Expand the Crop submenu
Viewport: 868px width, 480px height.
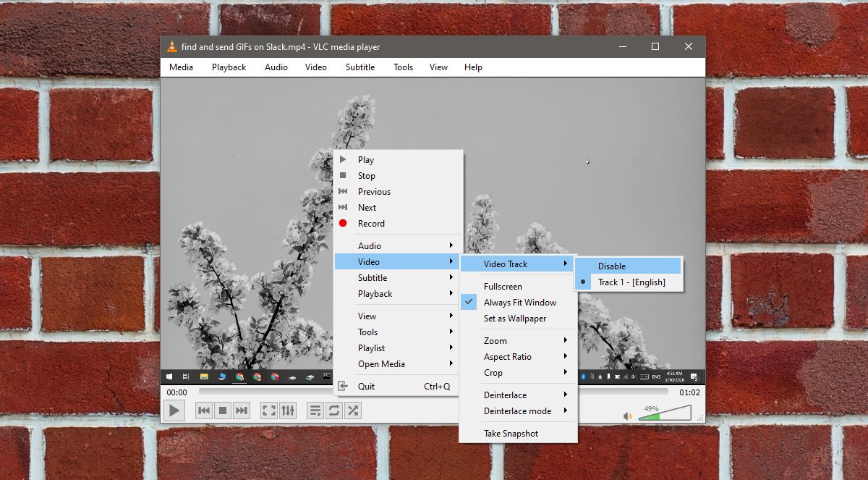pos(519,373)
